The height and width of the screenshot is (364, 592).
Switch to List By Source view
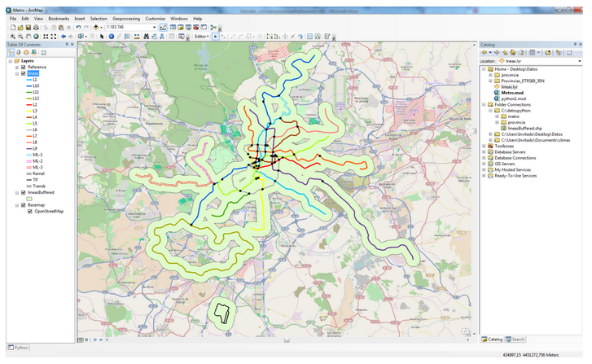click(x=19, y=52)
